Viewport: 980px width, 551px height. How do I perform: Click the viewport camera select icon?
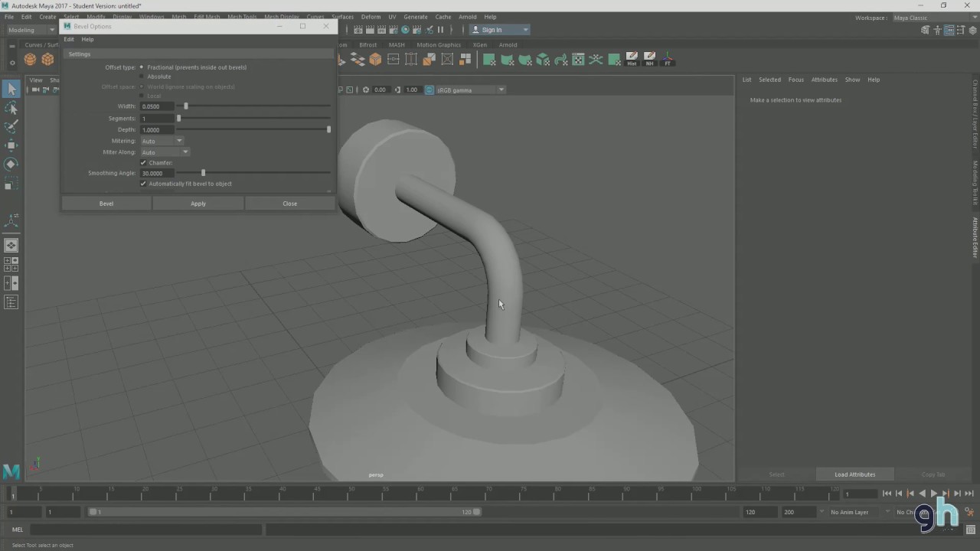coord(35,90)
